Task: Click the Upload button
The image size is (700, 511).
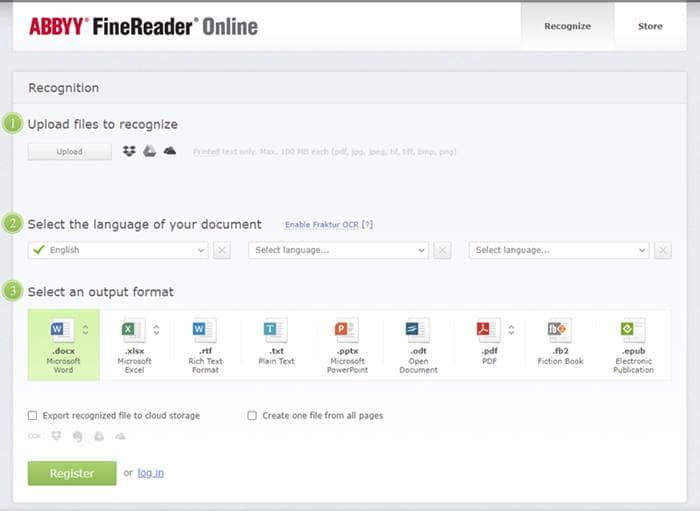Action: (x=70, y=152)
